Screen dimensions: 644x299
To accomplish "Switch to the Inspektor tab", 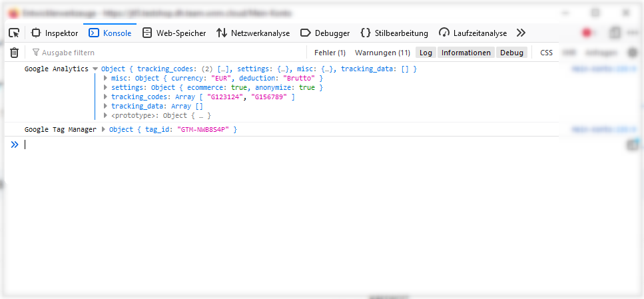I will (x=55, y=33).
